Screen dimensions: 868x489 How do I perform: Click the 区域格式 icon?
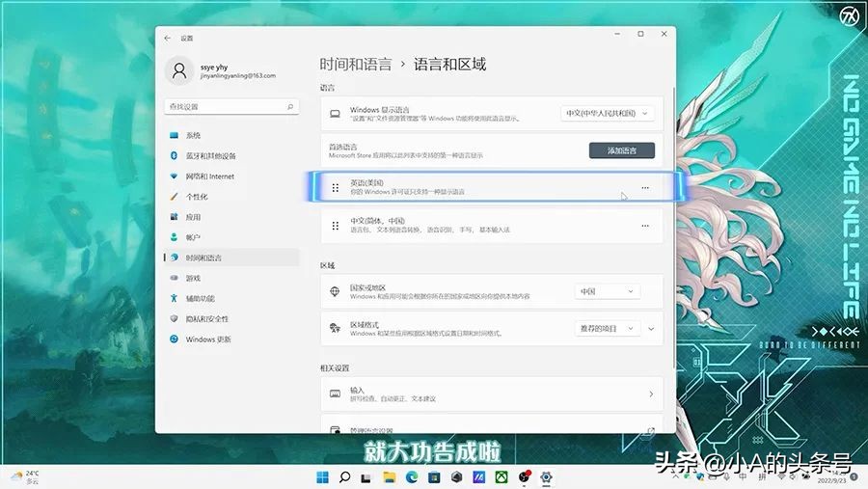pyautogui.click(x=335, y=328)
